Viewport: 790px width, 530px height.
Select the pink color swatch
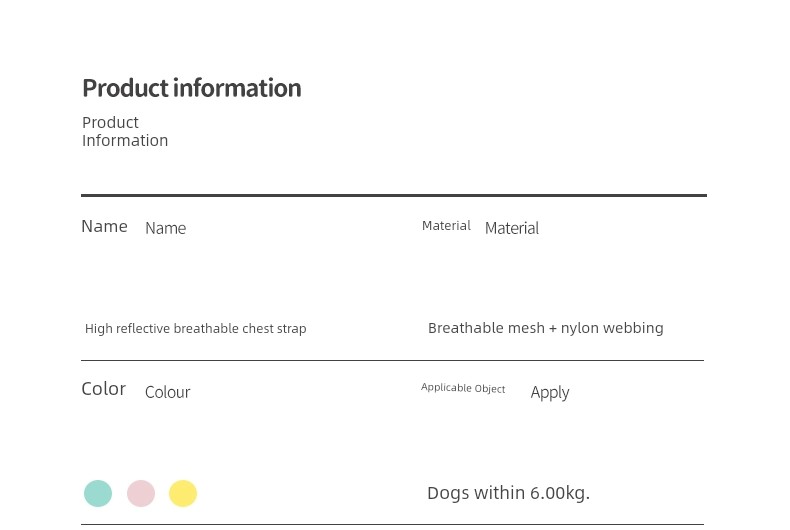(141, 493)
